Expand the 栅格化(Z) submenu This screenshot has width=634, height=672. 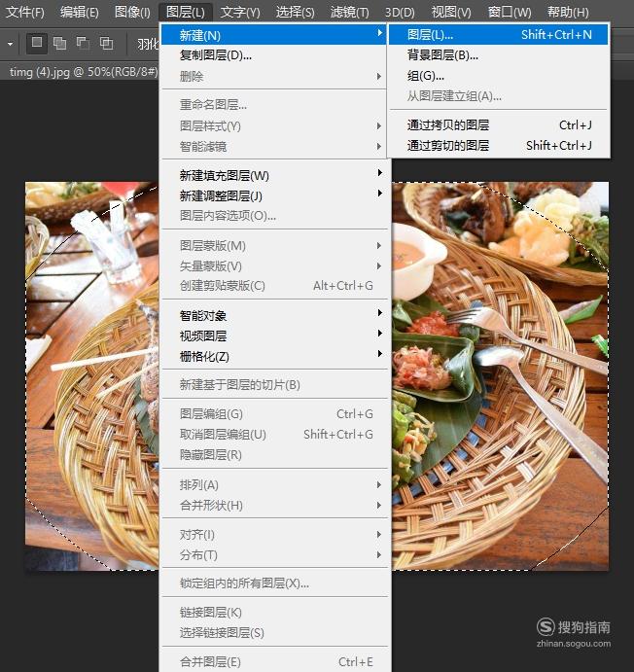coord(274,356)
